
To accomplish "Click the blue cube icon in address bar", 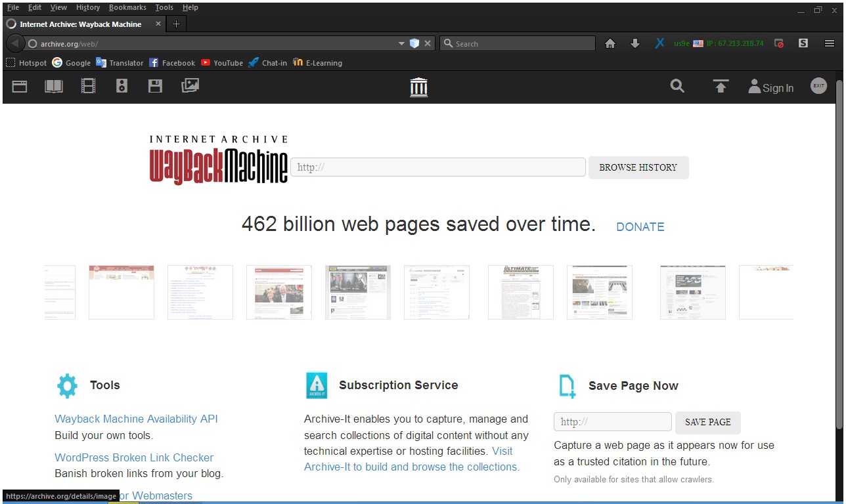I will click(x=414, y=43).
